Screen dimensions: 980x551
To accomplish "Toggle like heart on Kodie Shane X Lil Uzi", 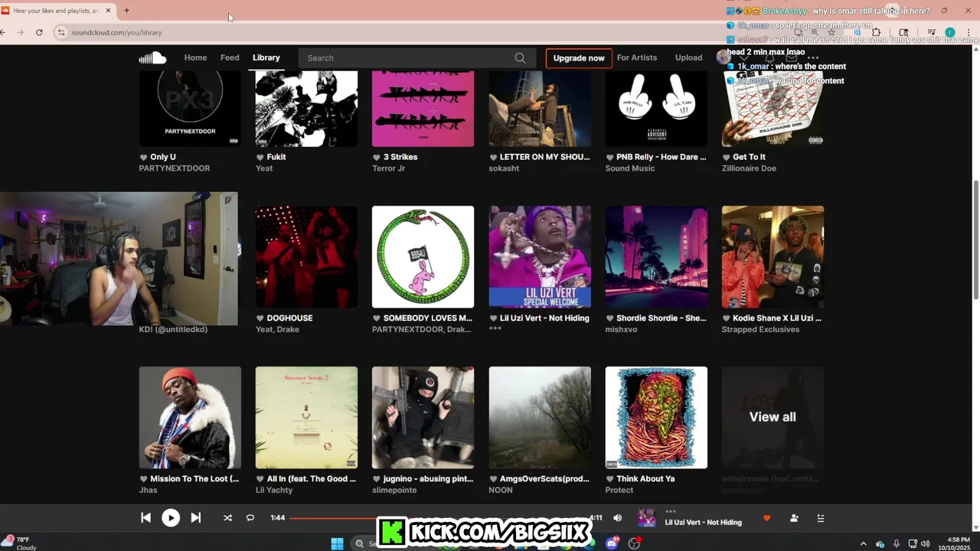I will click(726, 318).
